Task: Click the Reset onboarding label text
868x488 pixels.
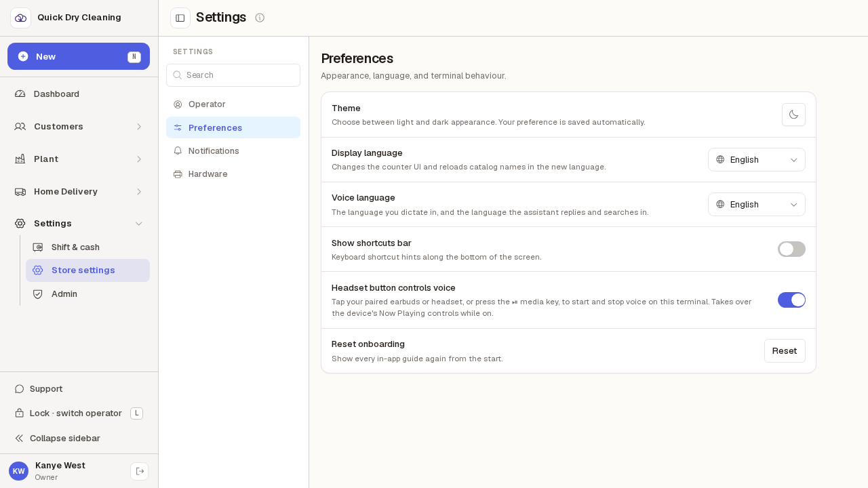Action: click(x=368, y=344)
